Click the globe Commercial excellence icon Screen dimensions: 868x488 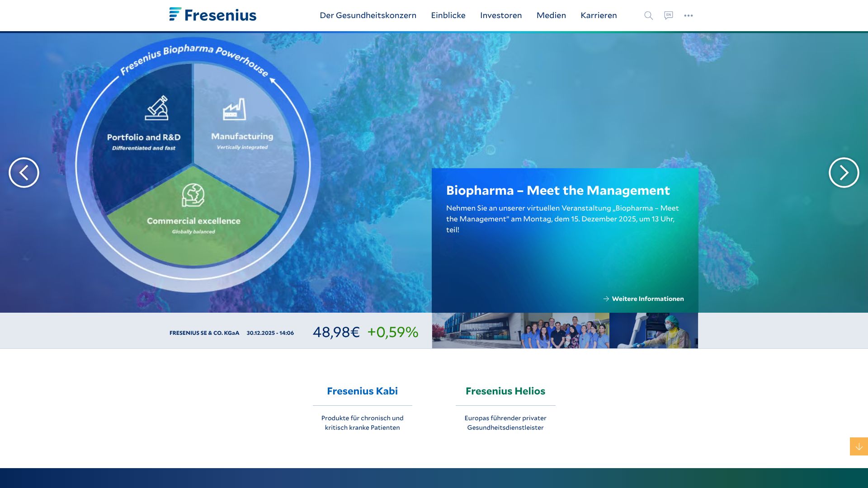click(x=193, y=195)
